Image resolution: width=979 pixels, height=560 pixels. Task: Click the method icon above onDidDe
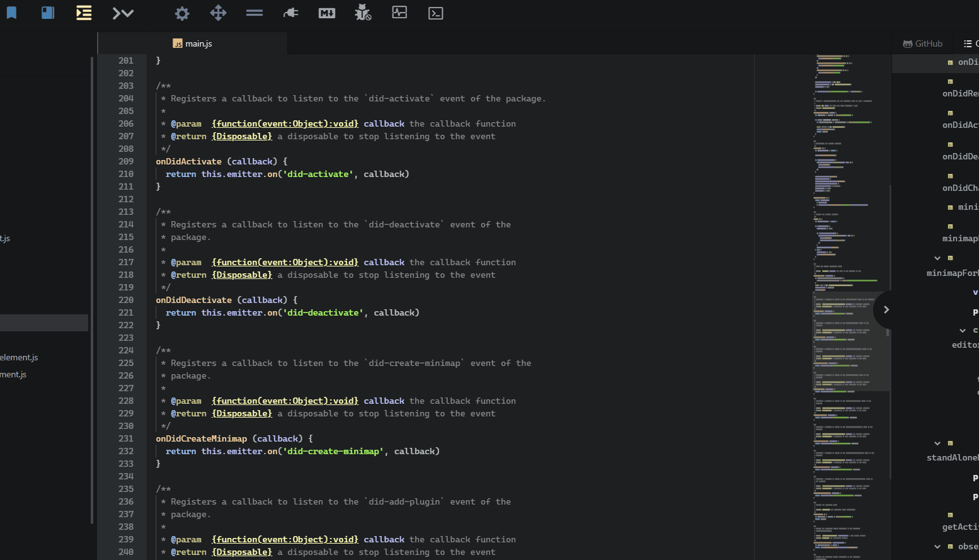950,145
